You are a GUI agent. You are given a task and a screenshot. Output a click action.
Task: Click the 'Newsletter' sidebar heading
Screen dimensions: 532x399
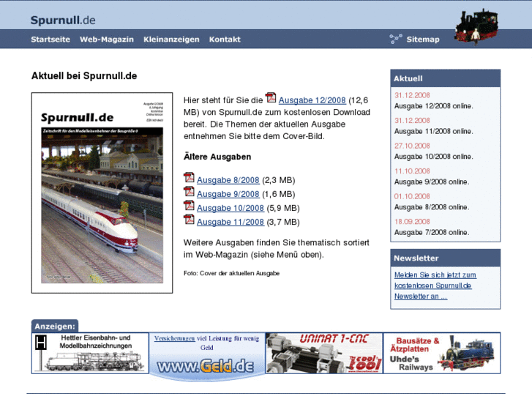tap(416, 258)
